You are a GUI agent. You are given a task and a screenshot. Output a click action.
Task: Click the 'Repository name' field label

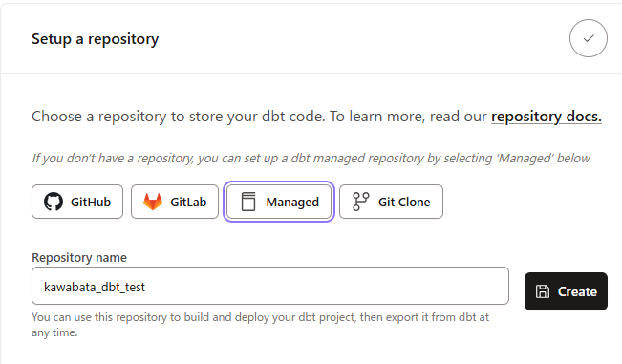point(79,257)
